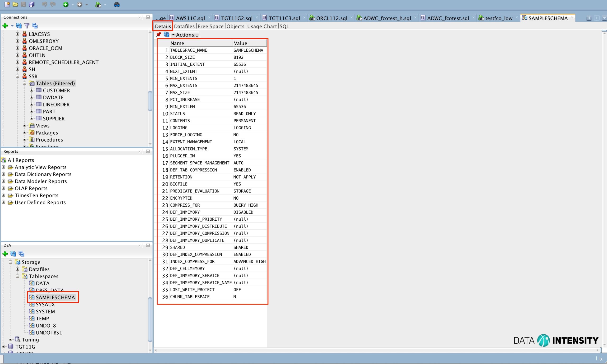Select the LINEORDER table
Viewport: 607px width, 364px height.
click(56, 105)
